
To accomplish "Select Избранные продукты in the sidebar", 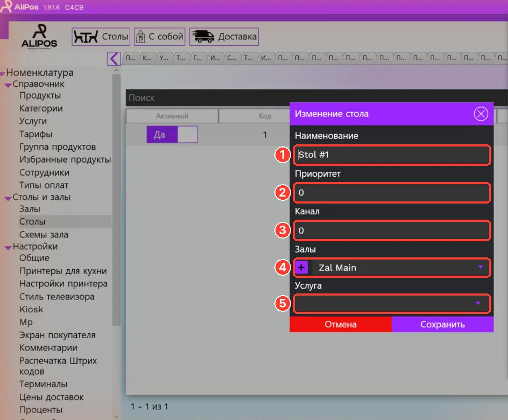I will [65, 159].
